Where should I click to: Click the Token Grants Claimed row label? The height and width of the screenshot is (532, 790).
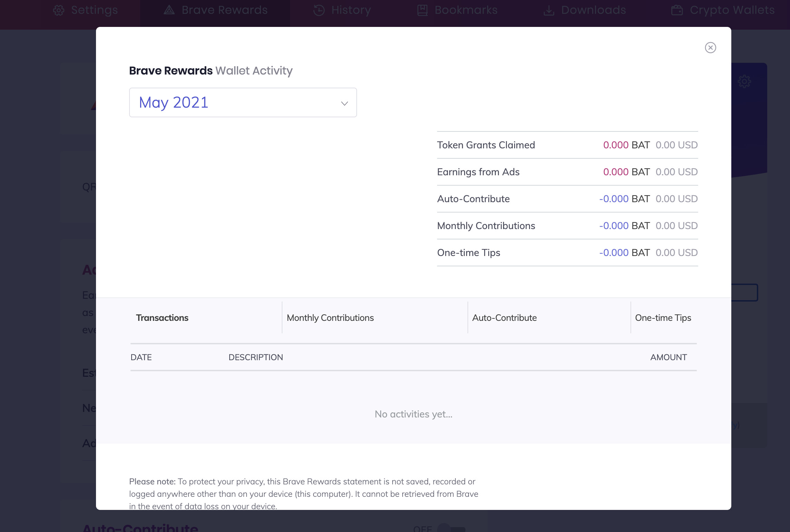pos(486,145)
